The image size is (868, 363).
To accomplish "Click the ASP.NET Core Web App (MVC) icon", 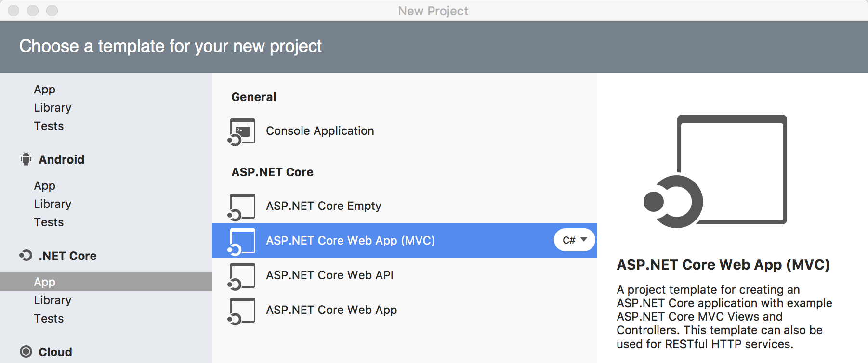I will click(241, 241).
